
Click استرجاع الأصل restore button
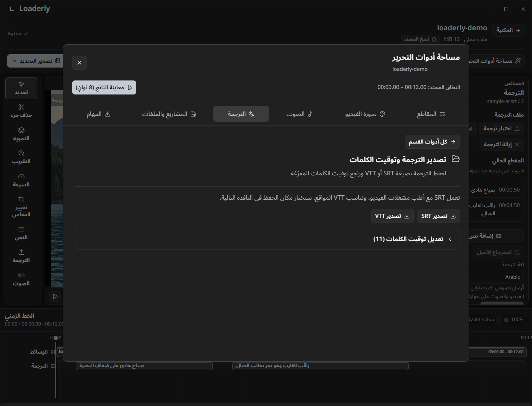pos(498,252)
